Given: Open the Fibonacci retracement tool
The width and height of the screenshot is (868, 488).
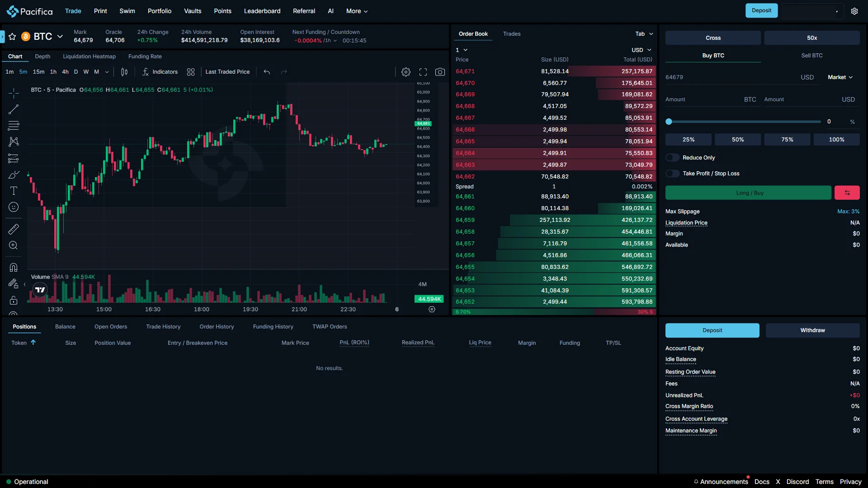Looking at the screenshot, I should pyautogui.click(x=14, y=126).
